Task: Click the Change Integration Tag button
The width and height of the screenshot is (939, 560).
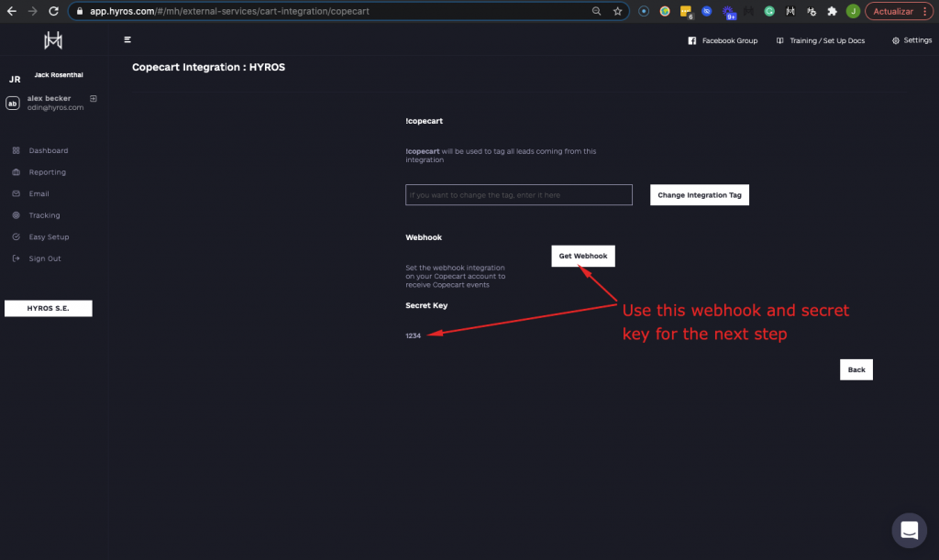Action: point(700,195)
